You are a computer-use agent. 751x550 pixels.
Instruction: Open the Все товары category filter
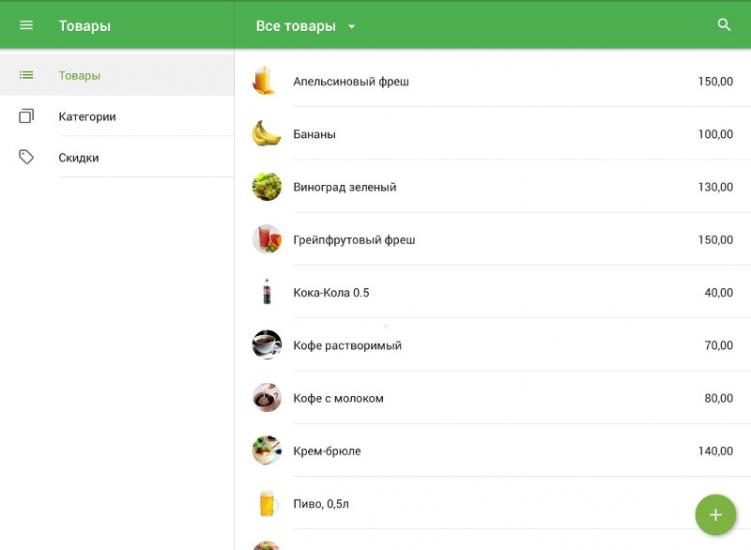click(306, 26)
